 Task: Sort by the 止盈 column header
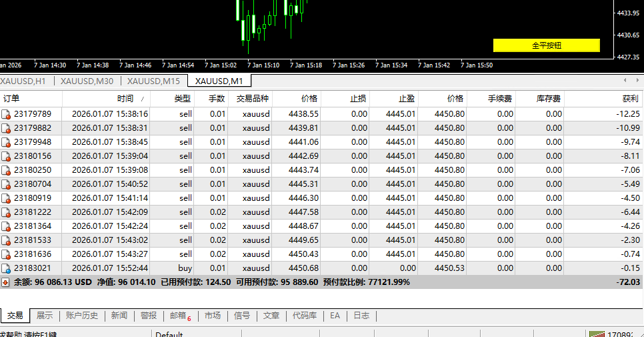393,99
